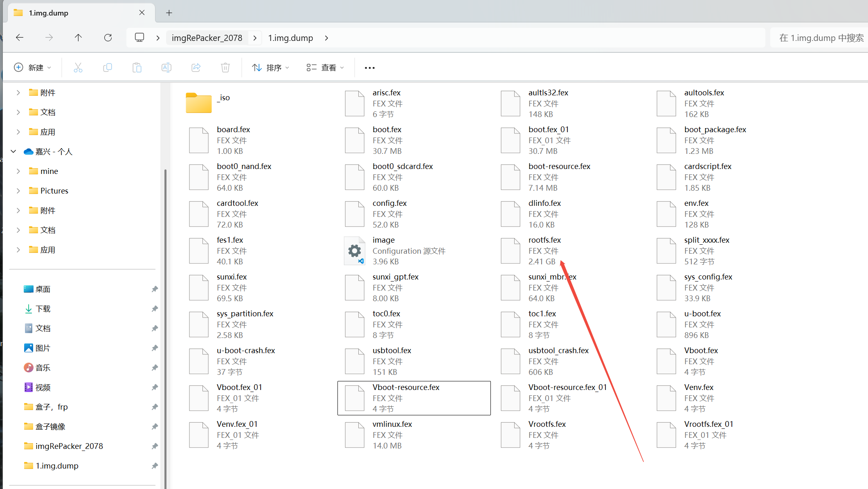Click the Paste clipboard icon
This screenshot has width=868, height=489.
click(137, 68)
